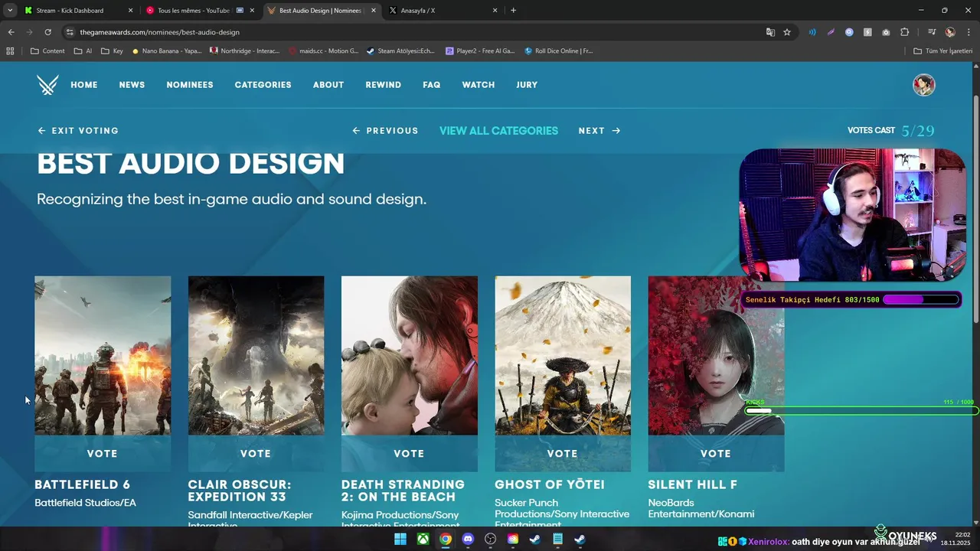Open Xbox app from taskbar

pyautogui.click(x=423, y=539)
